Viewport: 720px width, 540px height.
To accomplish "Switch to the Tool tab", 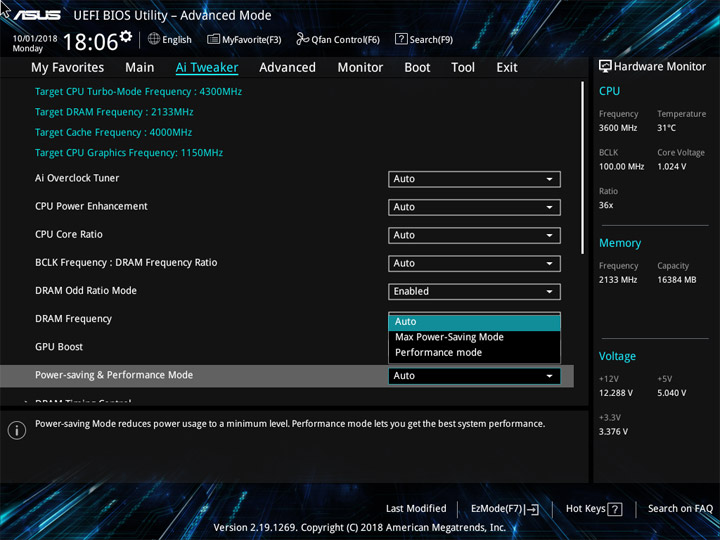I will click(463, 68).
